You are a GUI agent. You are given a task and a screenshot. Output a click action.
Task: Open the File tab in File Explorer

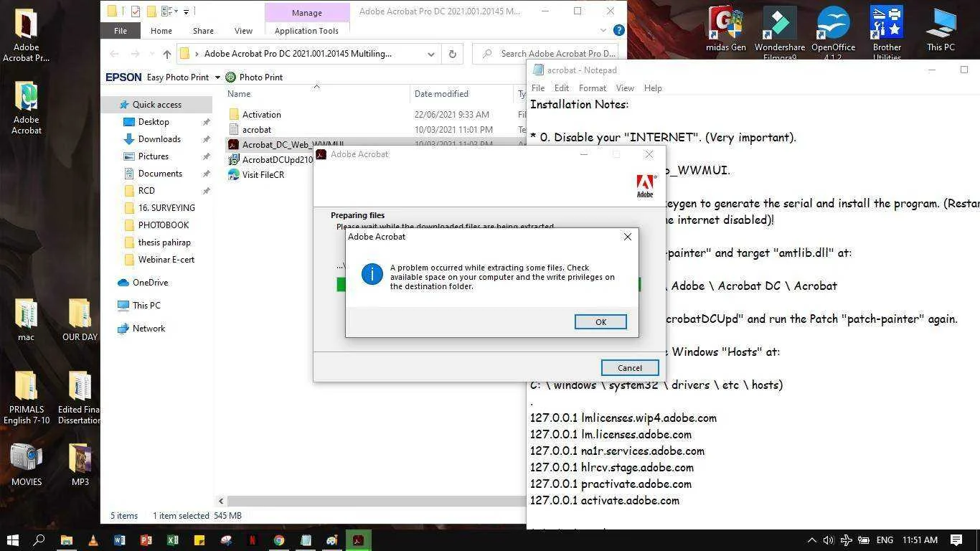click(120, 31)
